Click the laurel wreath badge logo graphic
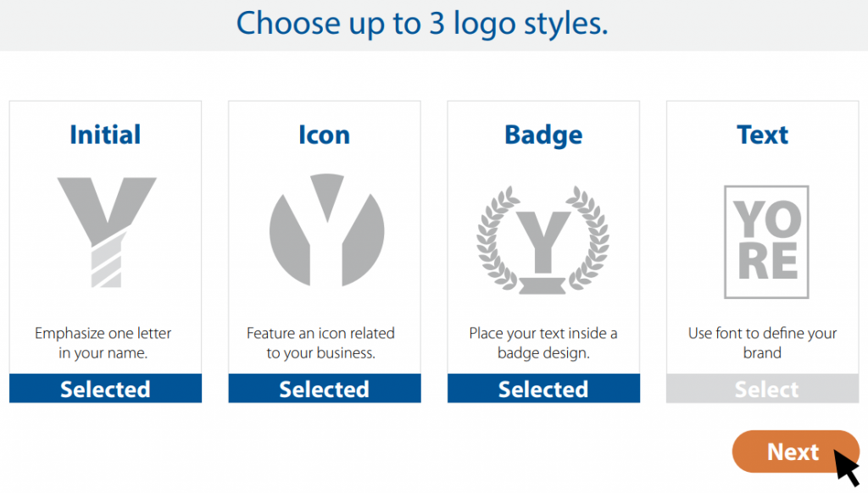 pyautogui.click(x=543, y=230)
